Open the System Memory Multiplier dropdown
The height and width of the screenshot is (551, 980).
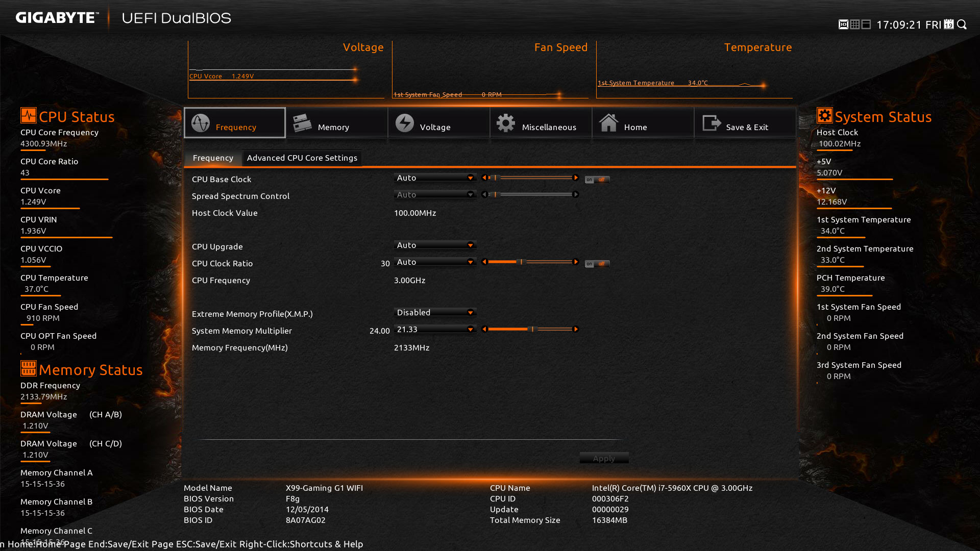tap(435, 329)
